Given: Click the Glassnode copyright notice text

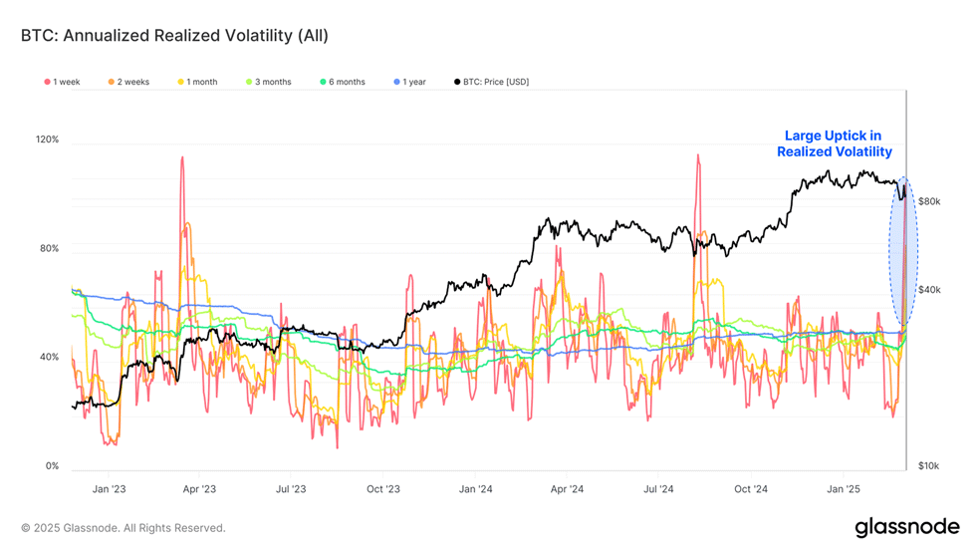Looking at the screenshot, I should [123, 528].
